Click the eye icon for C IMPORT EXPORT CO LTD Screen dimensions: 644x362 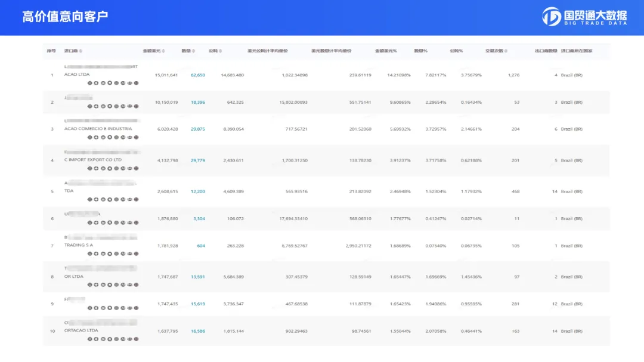click(x=89, y=168)
